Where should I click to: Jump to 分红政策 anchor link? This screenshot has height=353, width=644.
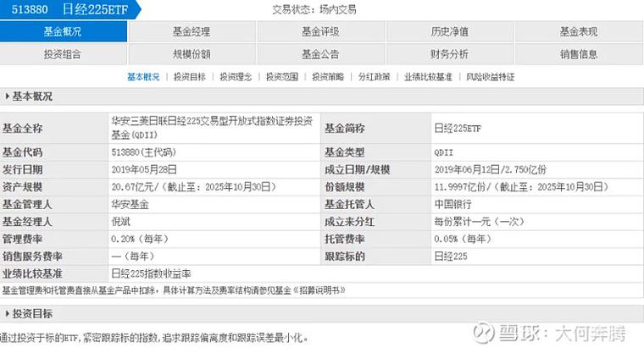[375, 77]
